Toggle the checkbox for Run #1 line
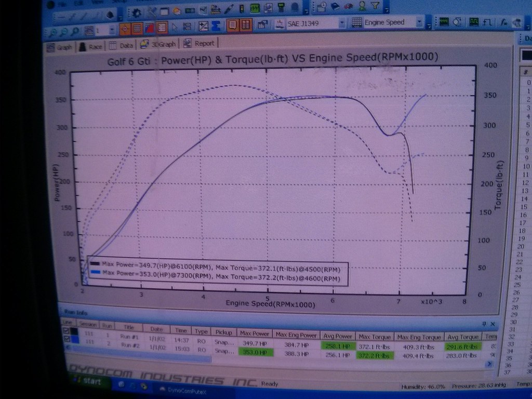 coord(65,331)
